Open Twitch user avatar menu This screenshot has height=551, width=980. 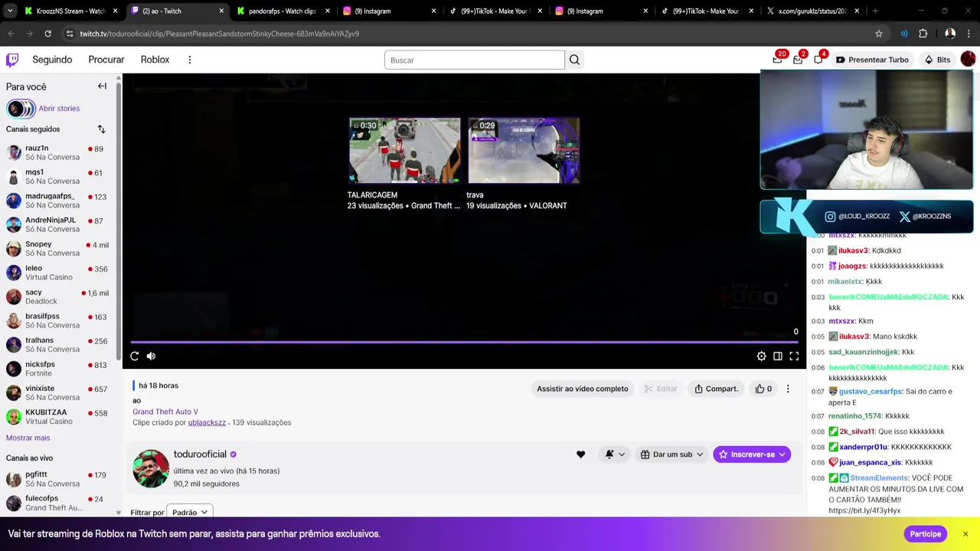click(968, 60)
